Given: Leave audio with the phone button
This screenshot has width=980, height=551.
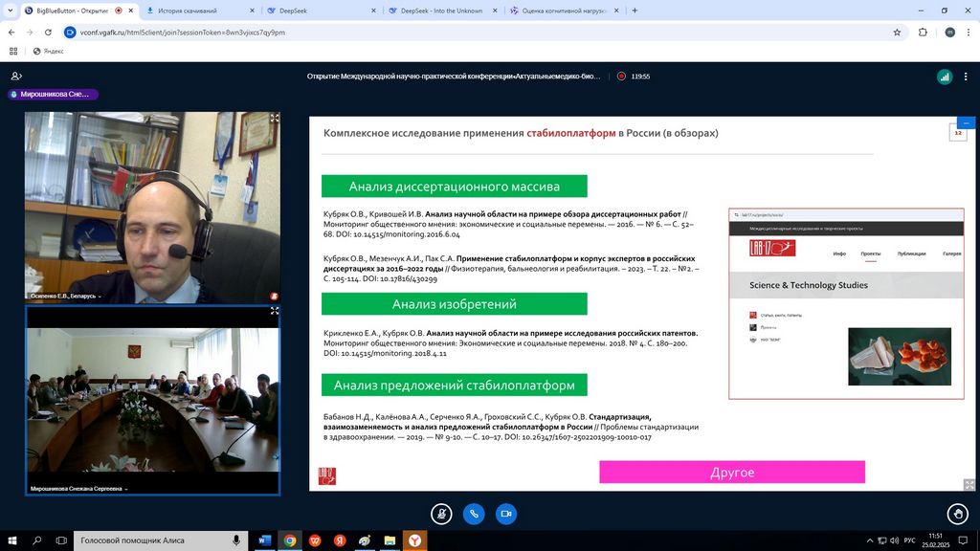Looking at the screenshot, I should tap(473, 514).
